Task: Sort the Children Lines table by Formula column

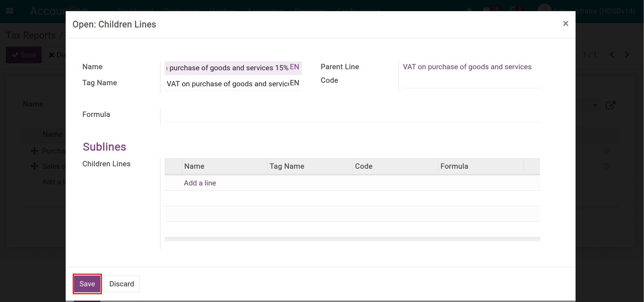Action: (x=481, y=166)
